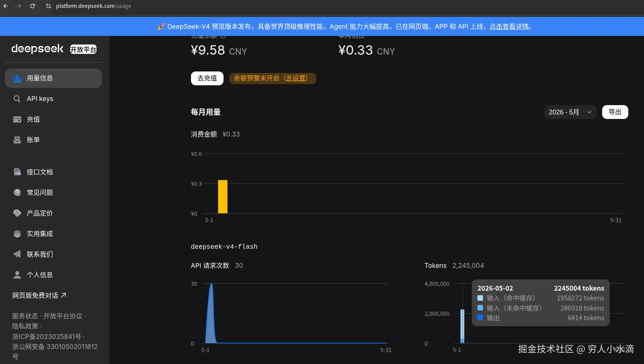Click the recharge card icon in sidebar
644x364 pixels.
pyautogui.click(x=17, y=119)
